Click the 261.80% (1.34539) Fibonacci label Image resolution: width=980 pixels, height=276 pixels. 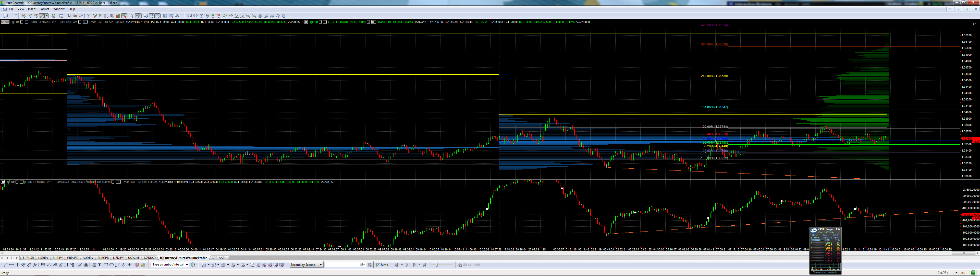click(714, 76)
